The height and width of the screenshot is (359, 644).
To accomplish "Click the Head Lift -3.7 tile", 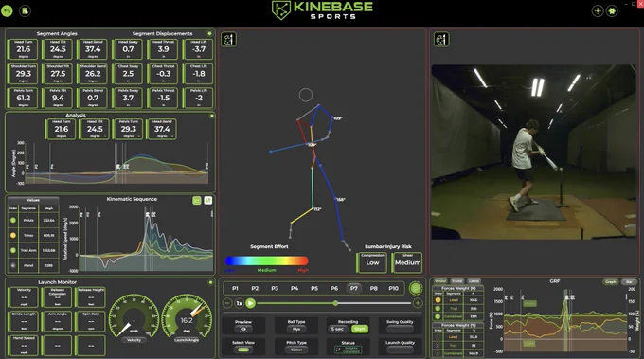I will point(199,49).
